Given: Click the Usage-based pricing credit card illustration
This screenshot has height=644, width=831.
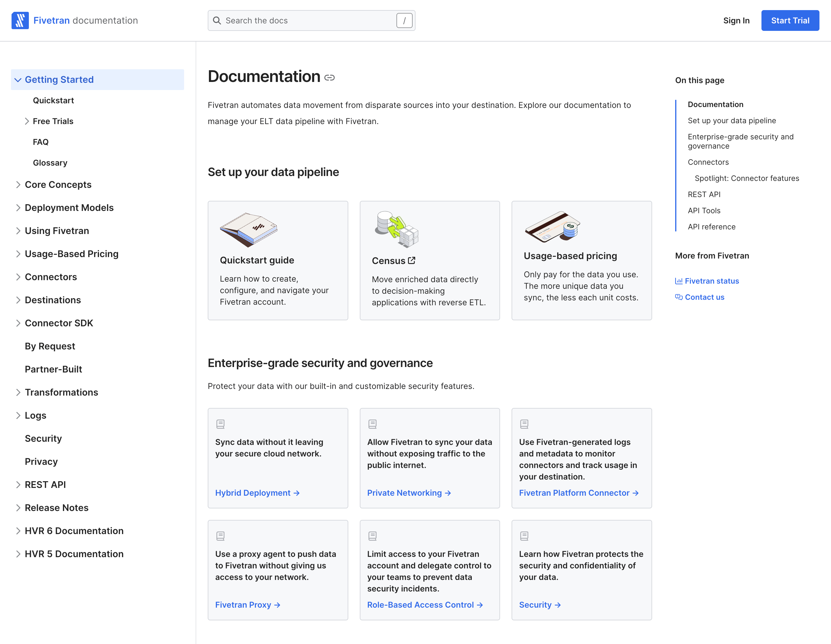Looking at the screenshot, I should click(553, 227).
